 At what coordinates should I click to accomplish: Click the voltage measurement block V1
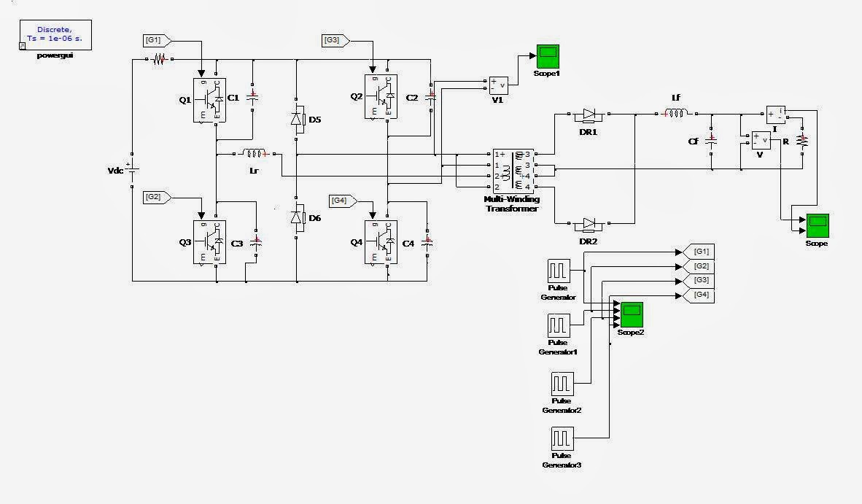pyautogui.click(x=500, y=86)
